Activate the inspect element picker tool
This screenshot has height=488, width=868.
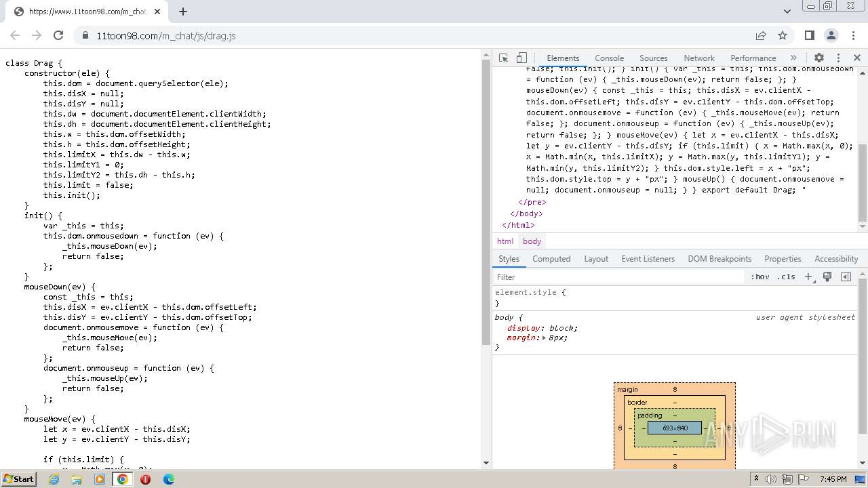pos(503,58)
